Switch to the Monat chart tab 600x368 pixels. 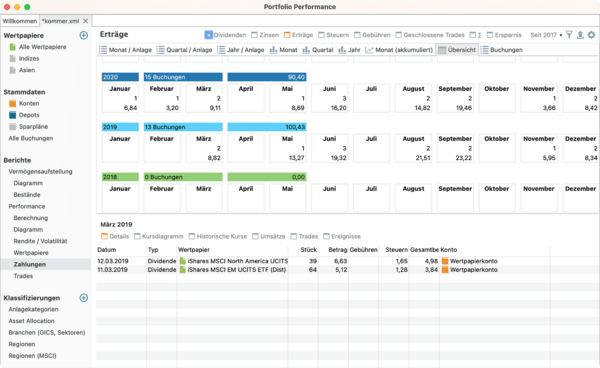(284, 50)
